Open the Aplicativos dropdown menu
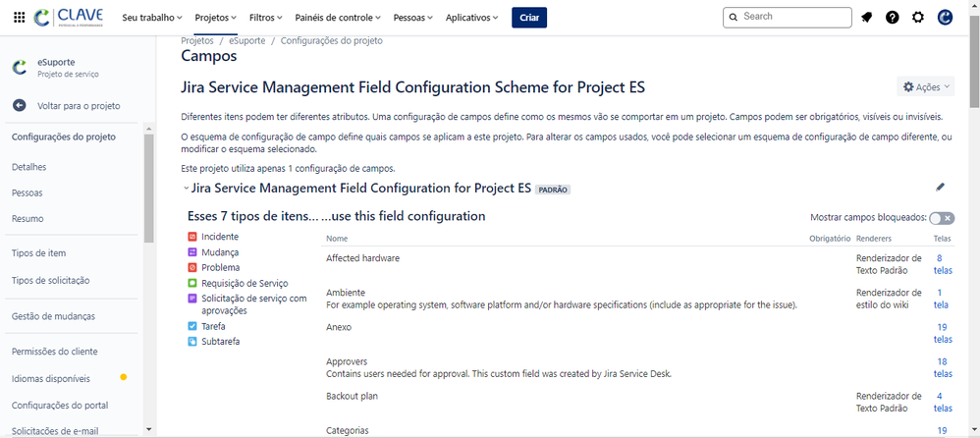 click(x=472, y=18)
